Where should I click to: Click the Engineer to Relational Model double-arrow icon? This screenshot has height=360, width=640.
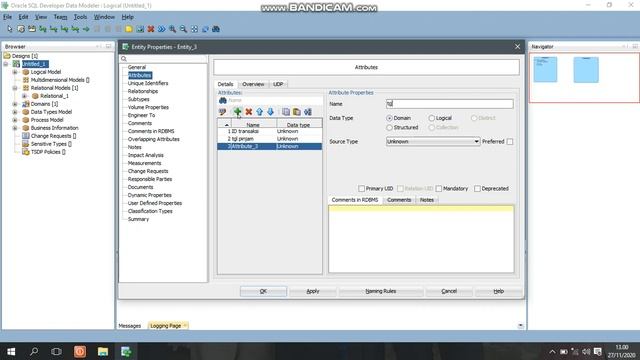pos(162,29)
